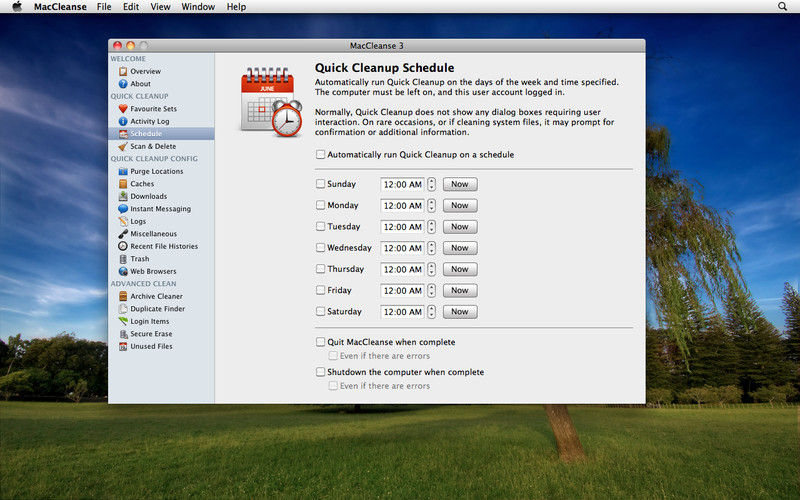Viewport: 800px width, 500px height.
Task: Click the Wednesday time stepper arrows
Action: point(432,248)
